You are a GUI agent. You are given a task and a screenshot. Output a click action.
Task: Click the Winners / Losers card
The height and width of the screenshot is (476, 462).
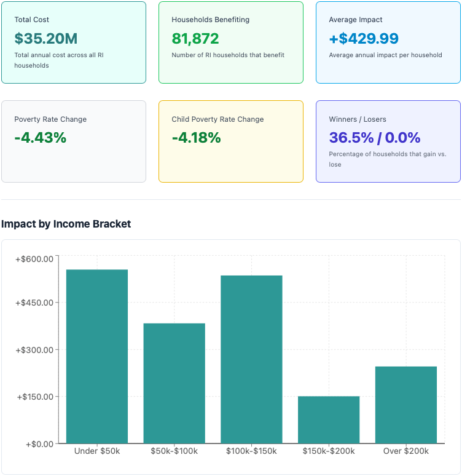(388, 141)
